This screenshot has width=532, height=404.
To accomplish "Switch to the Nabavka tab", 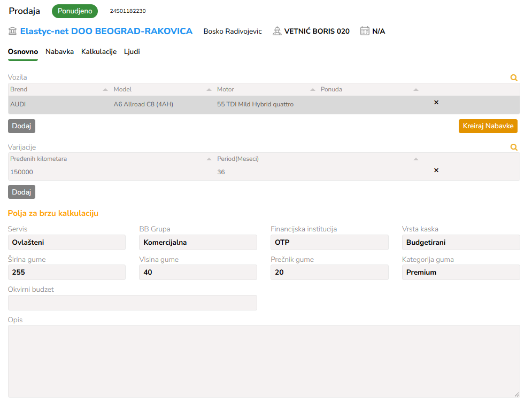I will pos(59,52).
